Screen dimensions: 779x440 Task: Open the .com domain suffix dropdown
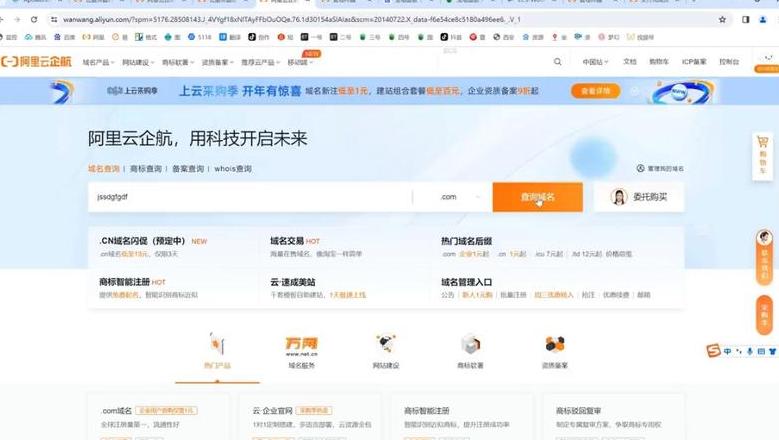(460, 197)
